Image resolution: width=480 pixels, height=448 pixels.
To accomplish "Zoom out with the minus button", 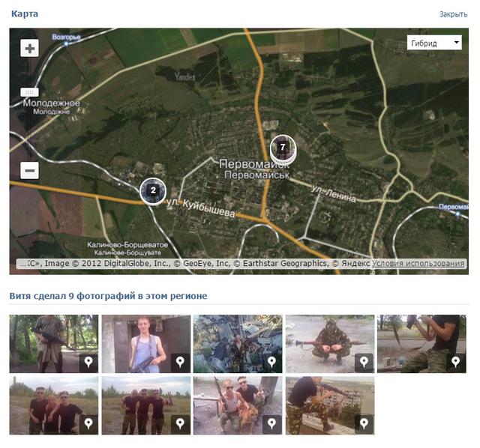I will pyautogui.click(x=30, y=170).
